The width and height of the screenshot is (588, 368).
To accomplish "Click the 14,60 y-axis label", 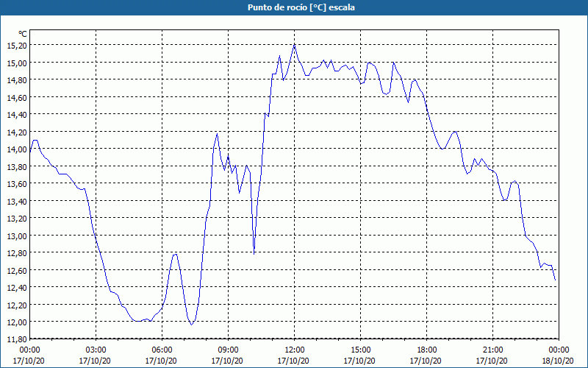I will 17,97.
